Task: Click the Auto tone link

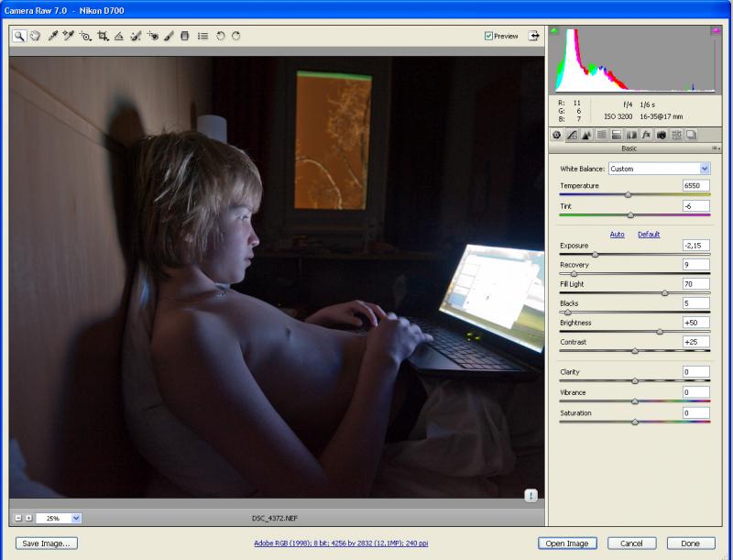Action: click(x=617, y=235)
